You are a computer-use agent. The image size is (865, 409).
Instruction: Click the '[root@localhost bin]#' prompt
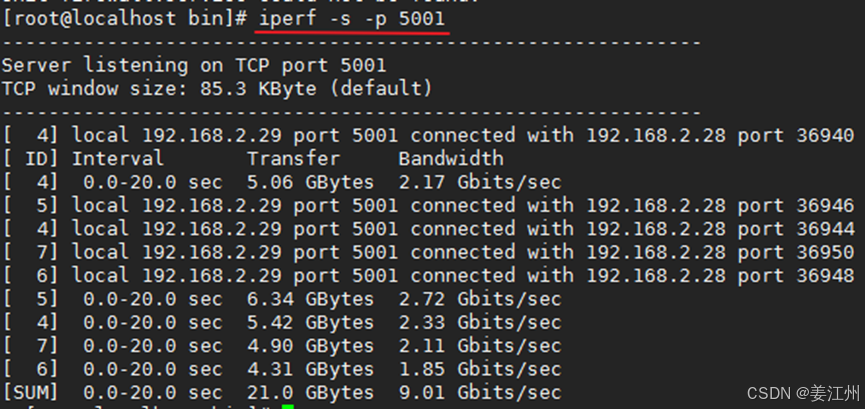(124, 20)
